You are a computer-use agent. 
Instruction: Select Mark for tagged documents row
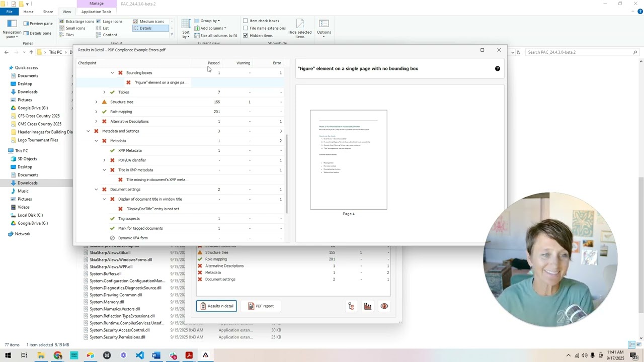(180, 228)
